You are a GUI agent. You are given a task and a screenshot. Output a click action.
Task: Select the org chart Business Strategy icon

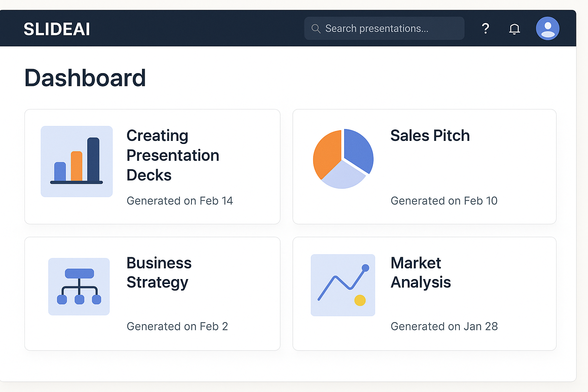pyautogui.click(x=79, y=287)
